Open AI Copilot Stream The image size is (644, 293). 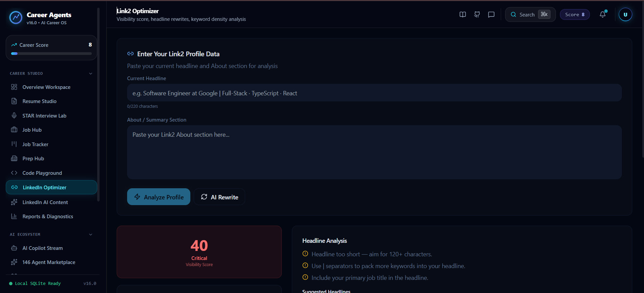pos(51,248)
